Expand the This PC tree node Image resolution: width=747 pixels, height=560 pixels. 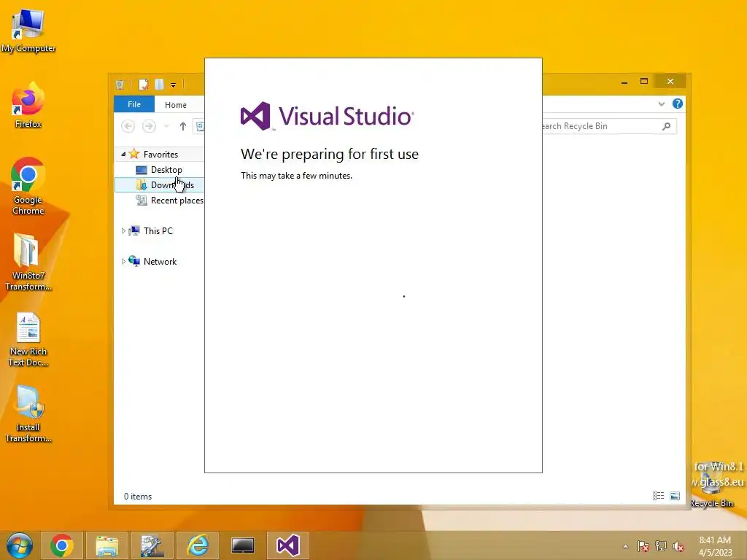[123, 231]
